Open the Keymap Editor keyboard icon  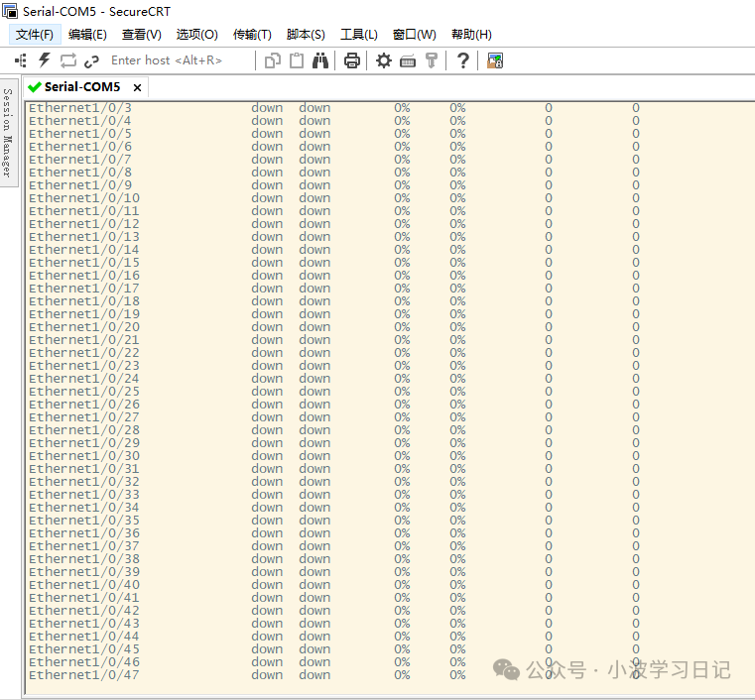click(x=408, y=60)
